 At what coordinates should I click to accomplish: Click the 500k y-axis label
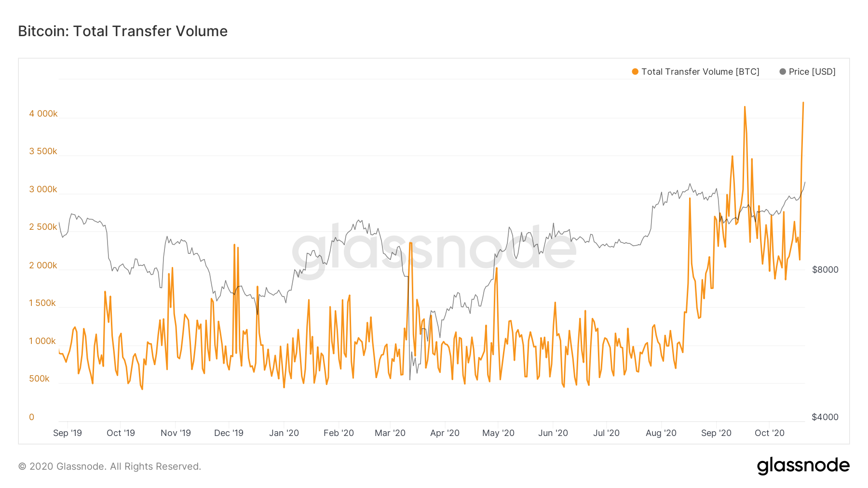[39, 379]
